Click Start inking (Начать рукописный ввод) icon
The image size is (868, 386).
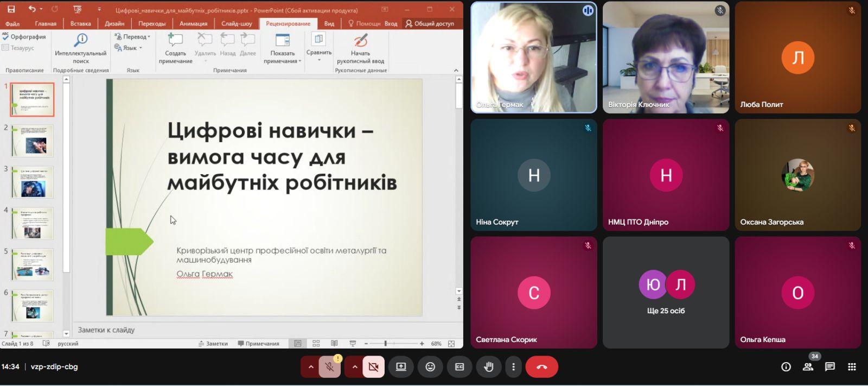(x=360, y=40)
